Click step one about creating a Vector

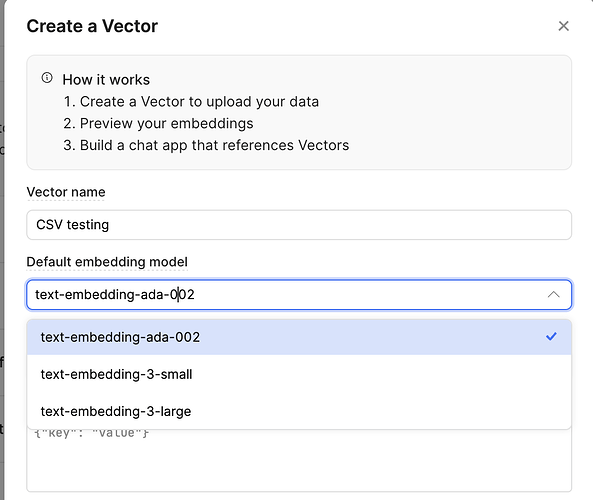191,102
